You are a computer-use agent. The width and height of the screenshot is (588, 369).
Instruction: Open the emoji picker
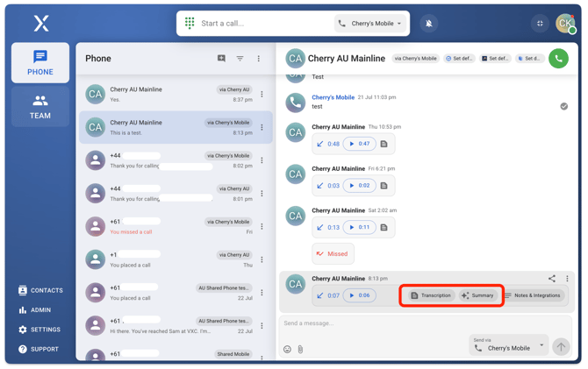287,350
